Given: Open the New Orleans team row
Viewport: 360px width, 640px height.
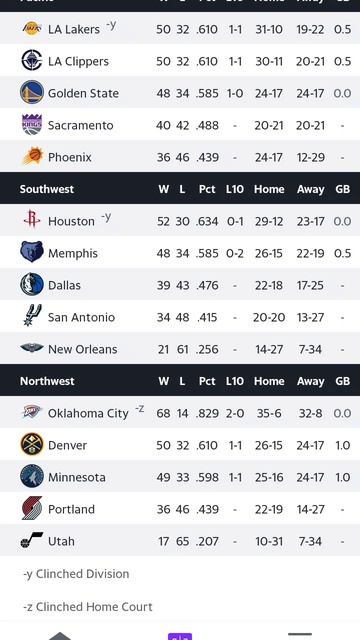Looking at the screenshot, I should coord(180,349).
